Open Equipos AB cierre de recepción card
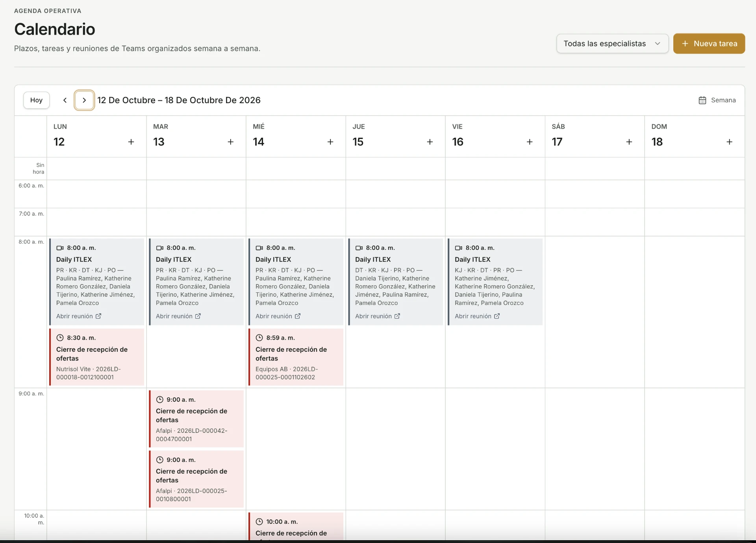 296,357
